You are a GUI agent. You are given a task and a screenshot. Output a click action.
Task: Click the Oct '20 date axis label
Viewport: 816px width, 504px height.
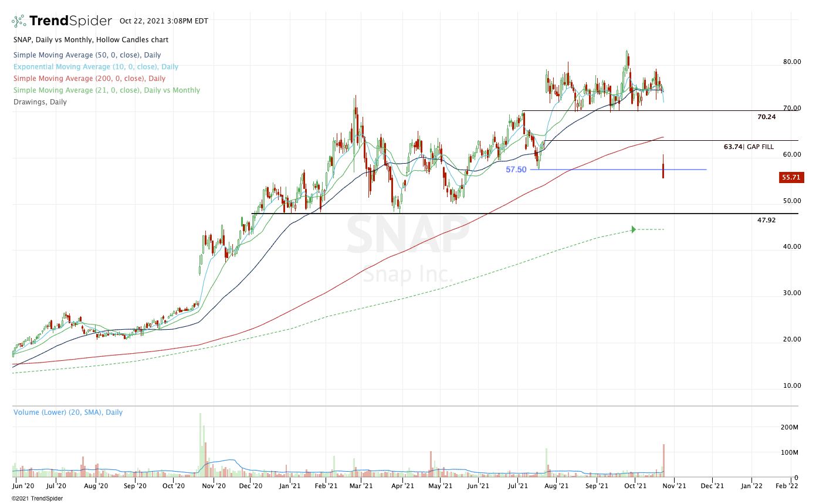tap(173, 485)
